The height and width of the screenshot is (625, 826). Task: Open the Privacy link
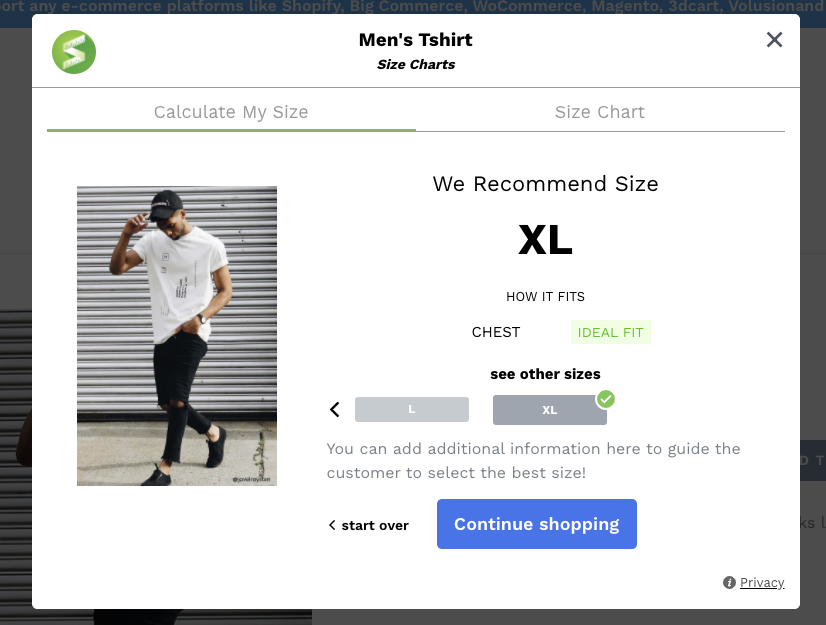point(762,582)
